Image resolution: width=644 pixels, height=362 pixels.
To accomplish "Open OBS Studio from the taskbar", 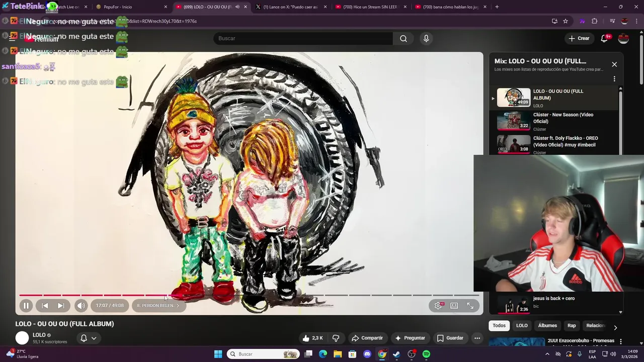I will pos(412,354).
